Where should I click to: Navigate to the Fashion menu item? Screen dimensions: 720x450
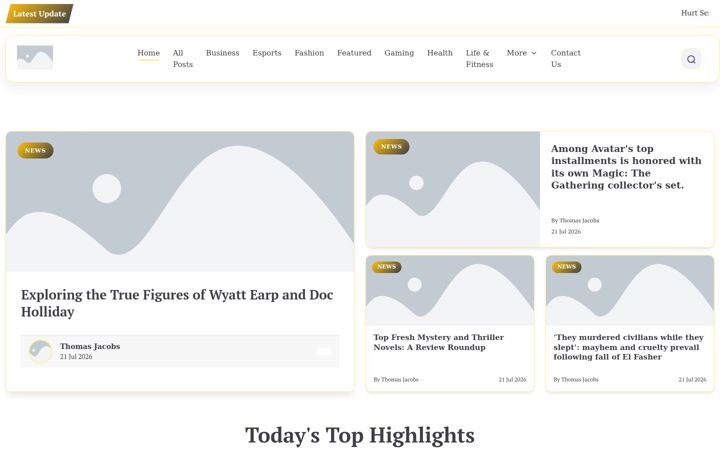(x=309, y=53)
